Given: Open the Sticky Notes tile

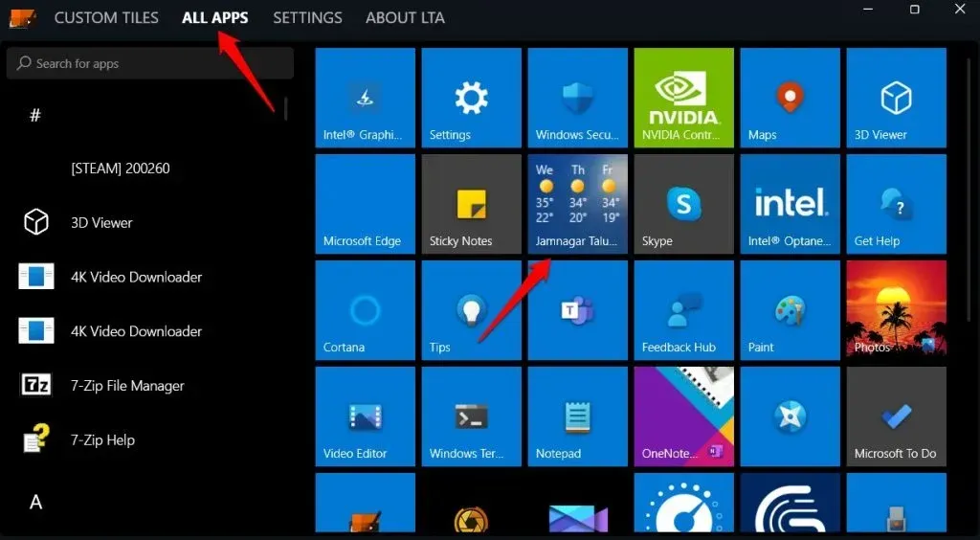Looking at the screenshot, I should pos(471,204).
